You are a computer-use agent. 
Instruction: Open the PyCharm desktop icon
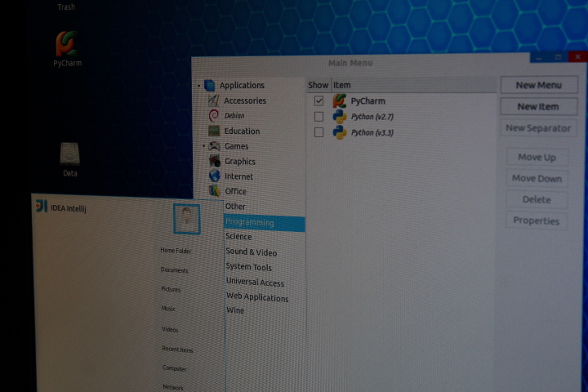click(68, 43)
